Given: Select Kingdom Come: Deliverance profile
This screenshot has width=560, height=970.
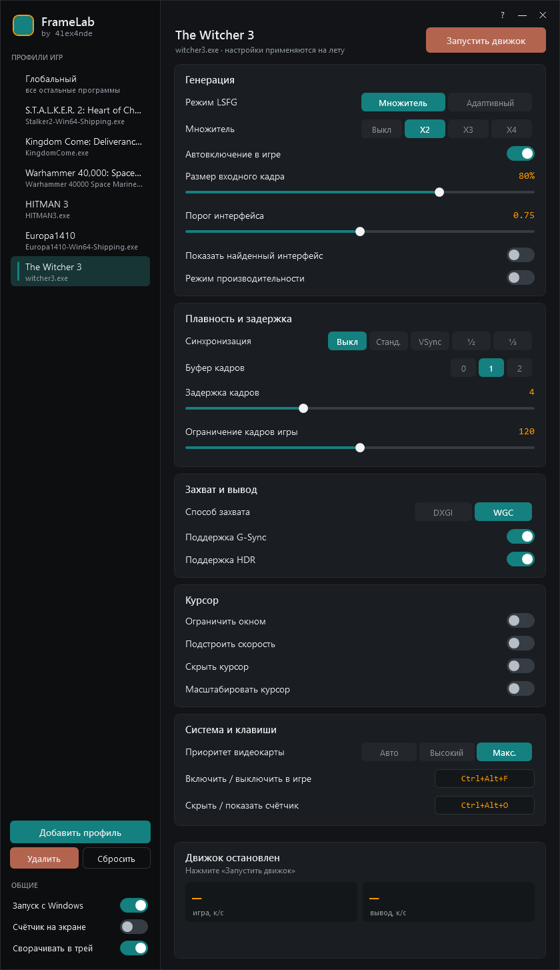Looking at the screenshot, I should pos(80,146).
